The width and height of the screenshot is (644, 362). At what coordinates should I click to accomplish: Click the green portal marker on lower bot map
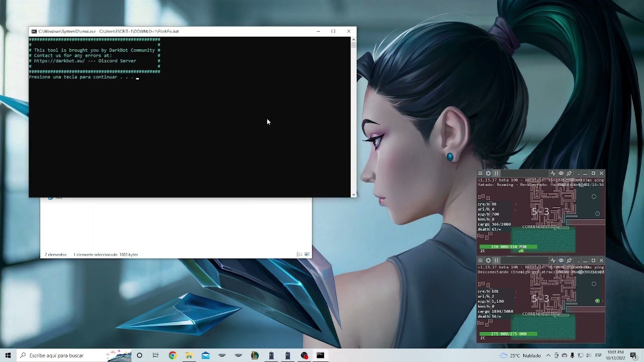pos(597,301)
